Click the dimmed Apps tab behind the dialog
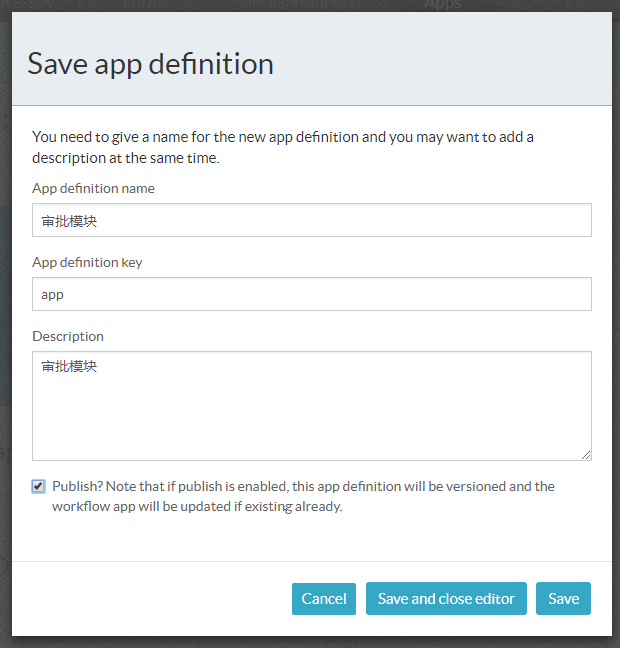 tap(442, 5)
